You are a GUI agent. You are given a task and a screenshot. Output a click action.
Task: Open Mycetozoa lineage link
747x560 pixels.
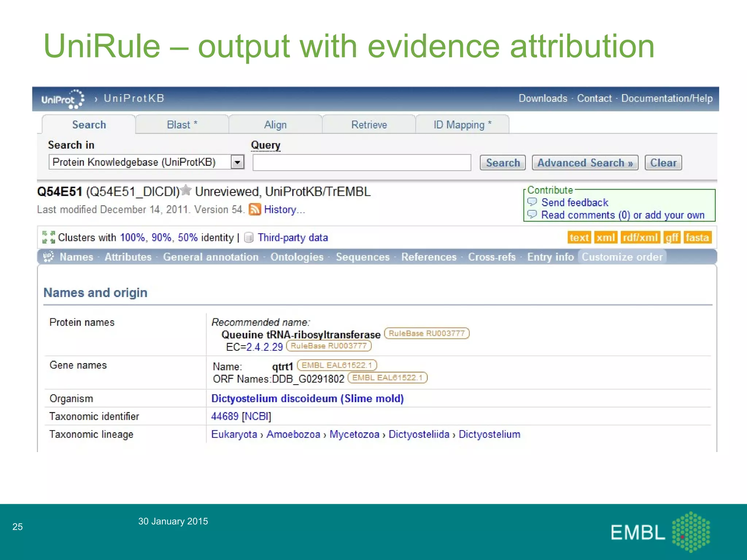355,434
